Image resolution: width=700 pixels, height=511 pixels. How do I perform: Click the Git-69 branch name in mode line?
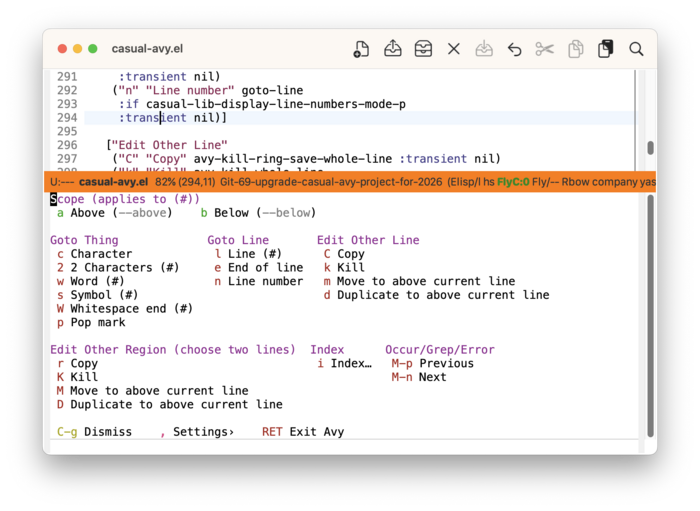pos(331,182)
